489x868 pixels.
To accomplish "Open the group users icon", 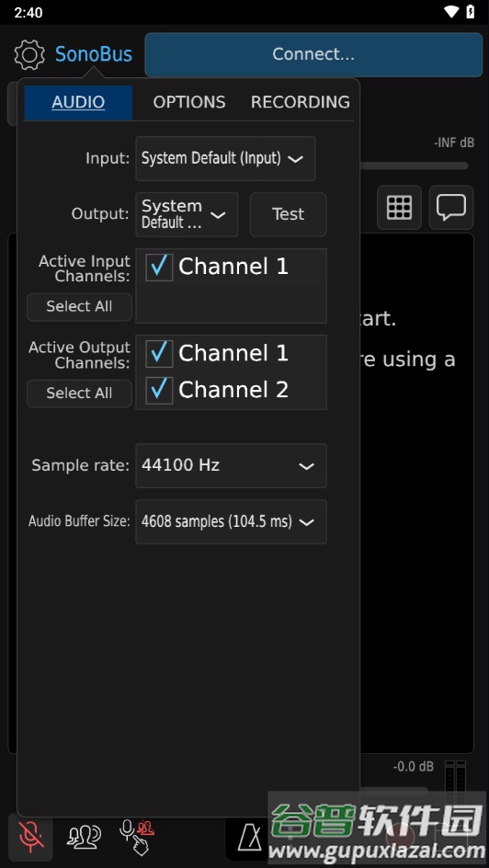I will 84,837.
